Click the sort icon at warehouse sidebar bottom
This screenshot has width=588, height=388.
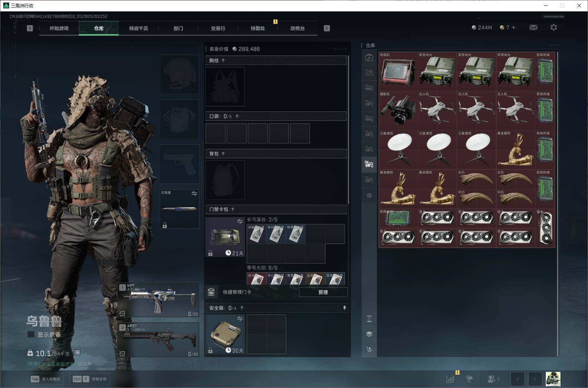tap(369, 349)
